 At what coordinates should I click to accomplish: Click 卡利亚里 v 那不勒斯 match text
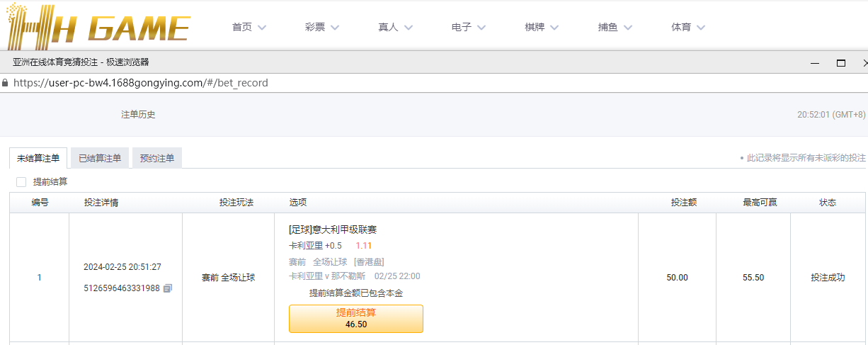327,276
